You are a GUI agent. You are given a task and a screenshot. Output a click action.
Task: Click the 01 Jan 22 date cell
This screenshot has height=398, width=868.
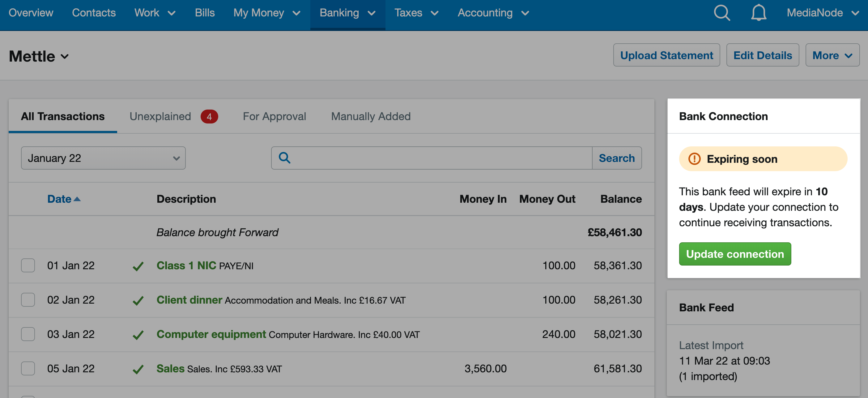pyautogui.click(x=71, y=266)
